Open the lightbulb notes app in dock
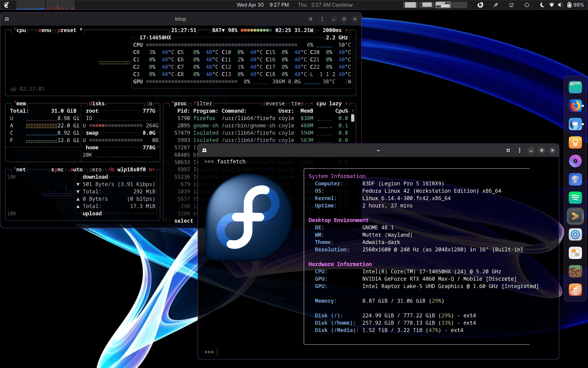Image resolution: width=588 pixels, height=368 pixels. tap(575, 143)
